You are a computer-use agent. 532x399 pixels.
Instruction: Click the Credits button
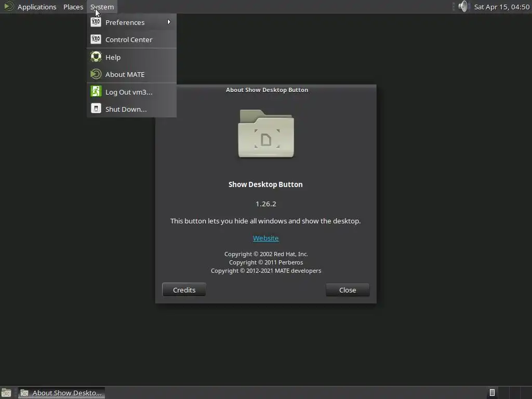[x=184, y=290]
